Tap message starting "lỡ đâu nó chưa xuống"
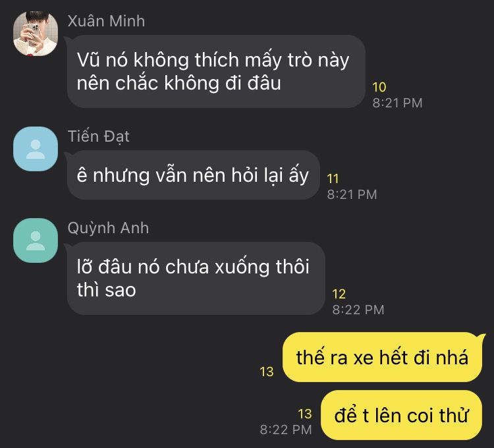494x448 pixels. (x=196, y=278)
